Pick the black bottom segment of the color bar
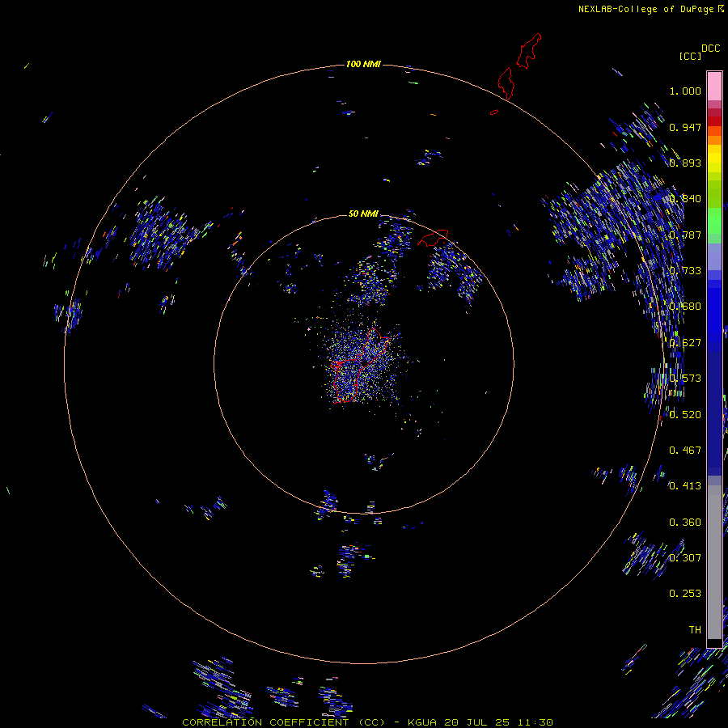This screenshot has width=728, height=728. point(714,642)
